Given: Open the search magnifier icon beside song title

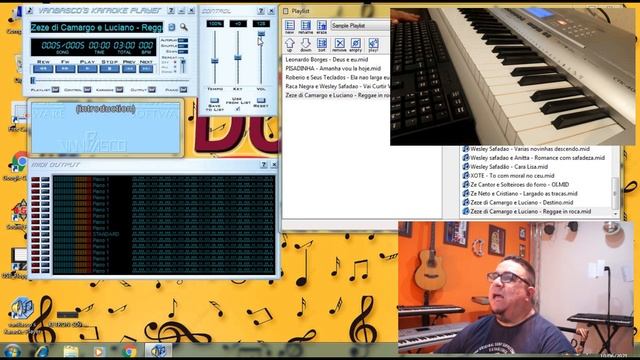Looking at the screenshot, I should coord(184,27).
